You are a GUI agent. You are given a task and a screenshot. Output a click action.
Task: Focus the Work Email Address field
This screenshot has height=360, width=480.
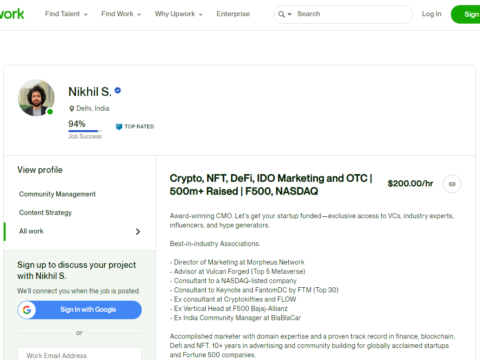pos(79,354)
